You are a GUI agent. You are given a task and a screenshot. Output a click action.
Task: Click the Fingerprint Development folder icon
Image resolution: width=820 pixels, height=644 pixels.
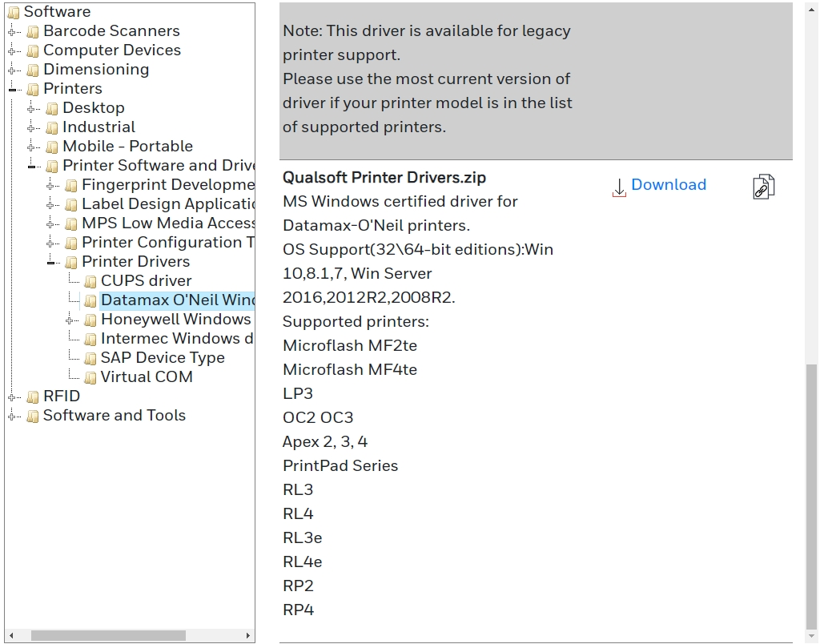[x=71, y=185]
